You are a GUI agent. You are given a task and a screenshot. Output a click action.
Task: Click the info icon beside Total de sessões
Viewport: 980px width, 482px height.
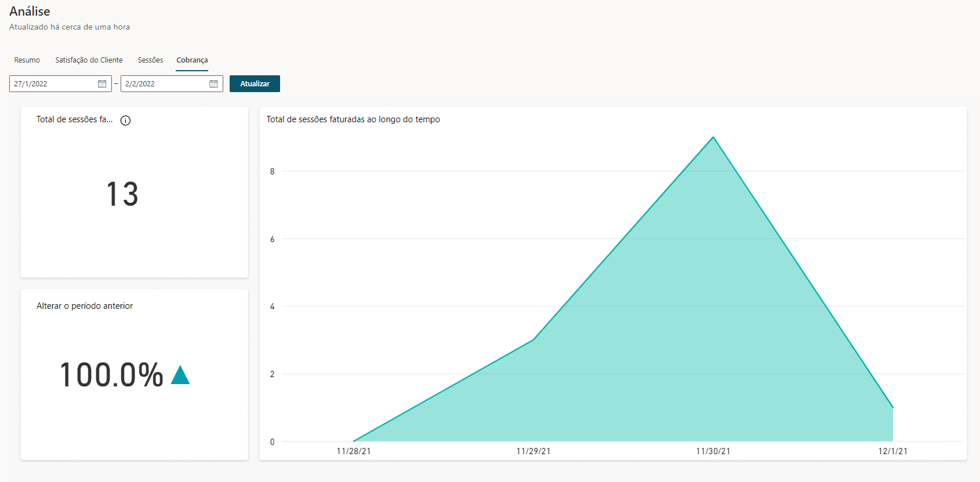point(125,121)
